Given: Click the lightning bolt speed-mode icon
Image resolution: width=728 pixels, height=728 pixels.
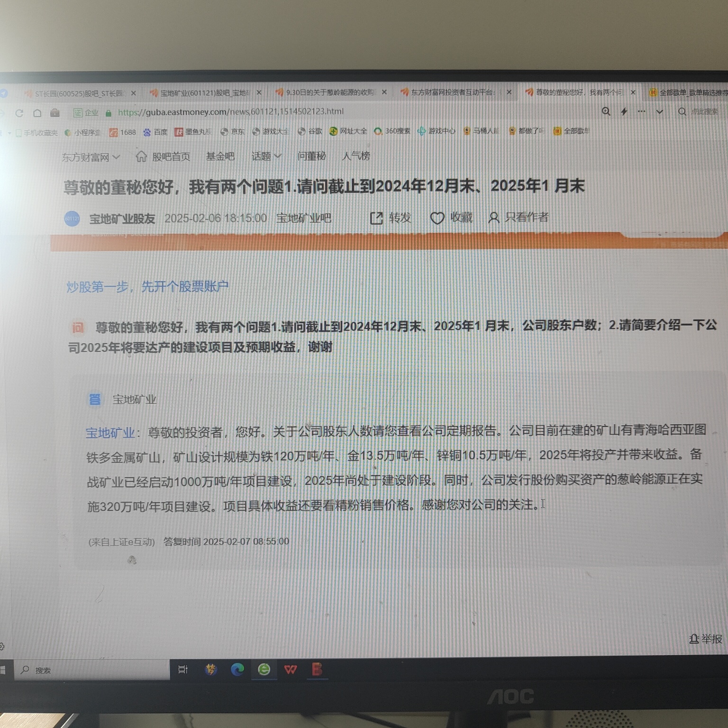Looking at the screenshot, I should (x=624, y=111).
